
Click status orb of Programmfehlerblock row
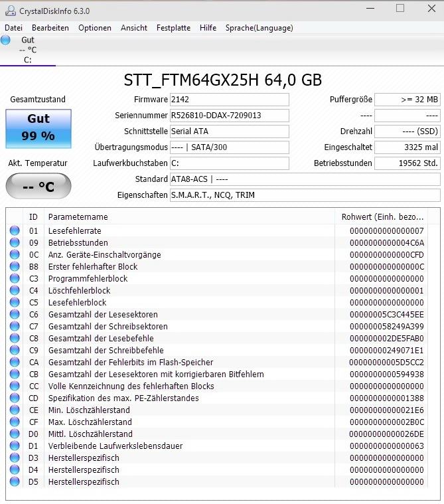point(15,278)
